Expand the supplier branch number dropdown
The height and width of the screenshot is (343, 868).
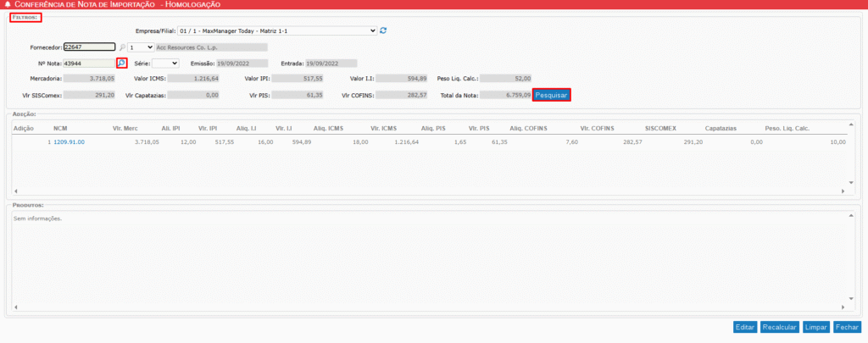coord(141,47)
